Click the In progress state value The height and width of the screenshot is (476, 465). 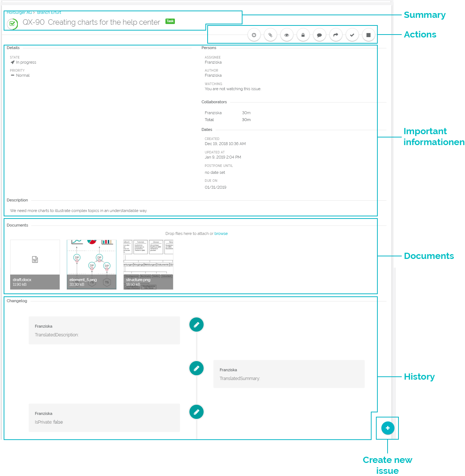click(26, 62)
